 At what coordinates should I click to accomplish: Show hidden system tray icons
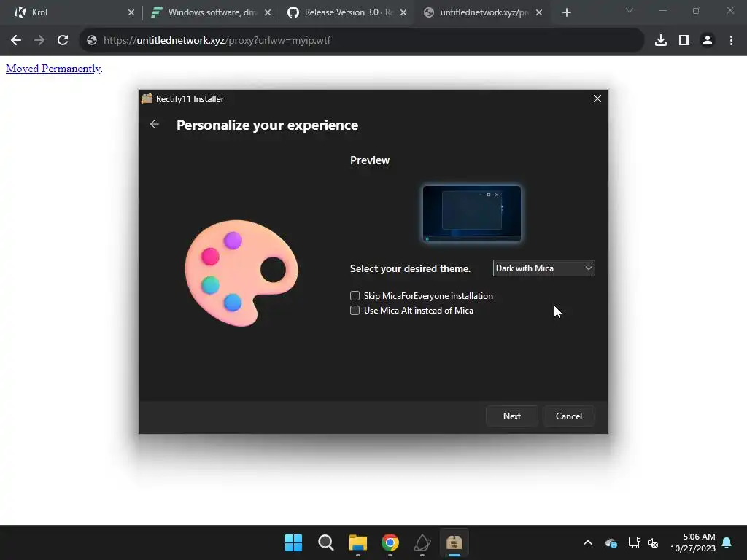click(x=588, y=542)
